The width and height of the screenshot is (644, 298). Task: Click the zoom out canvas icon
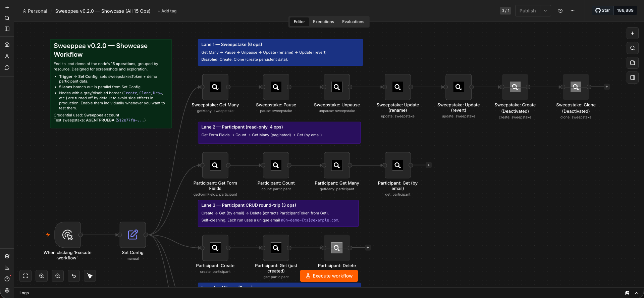click(58, 276)
